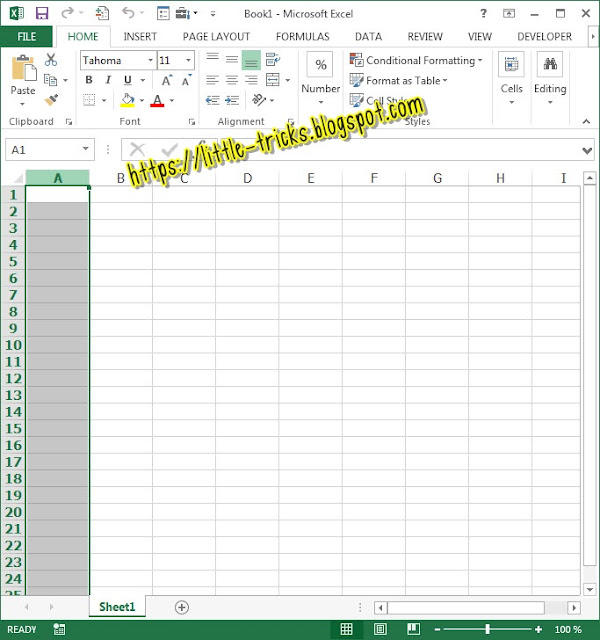The image size is (600, 640).
Task: Decrease font size with the smaller A icon
Action: 187,80
